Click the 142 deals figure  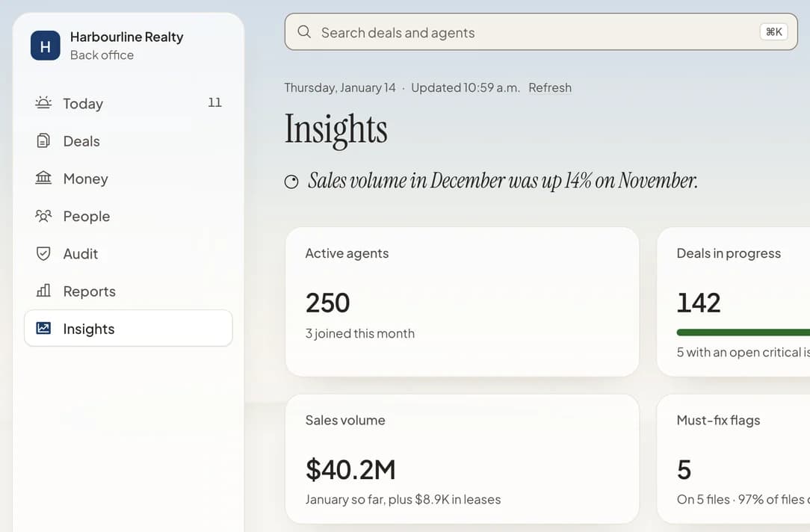click(699, 303)
